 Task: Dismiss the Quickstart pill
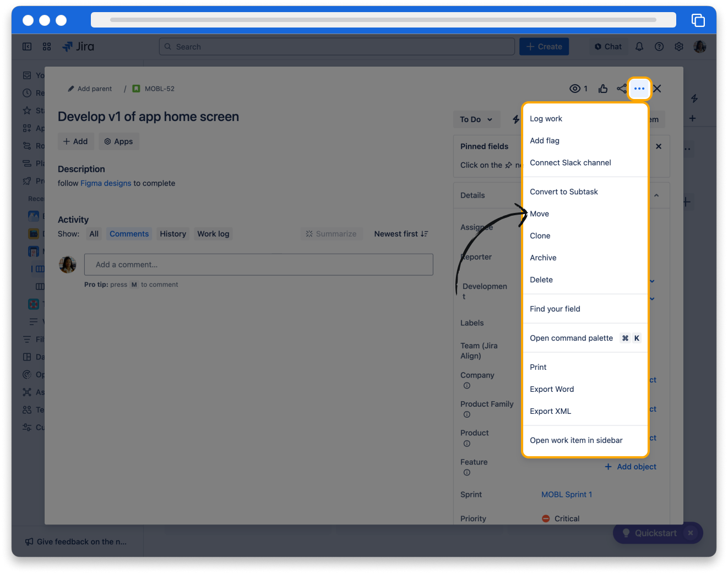click(691, 533)
